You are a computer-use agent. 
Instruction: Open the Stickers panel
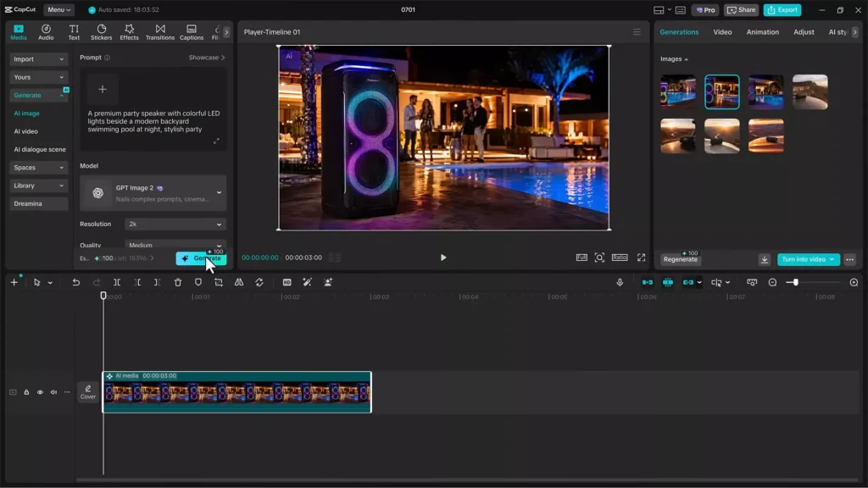pos(102,32)
